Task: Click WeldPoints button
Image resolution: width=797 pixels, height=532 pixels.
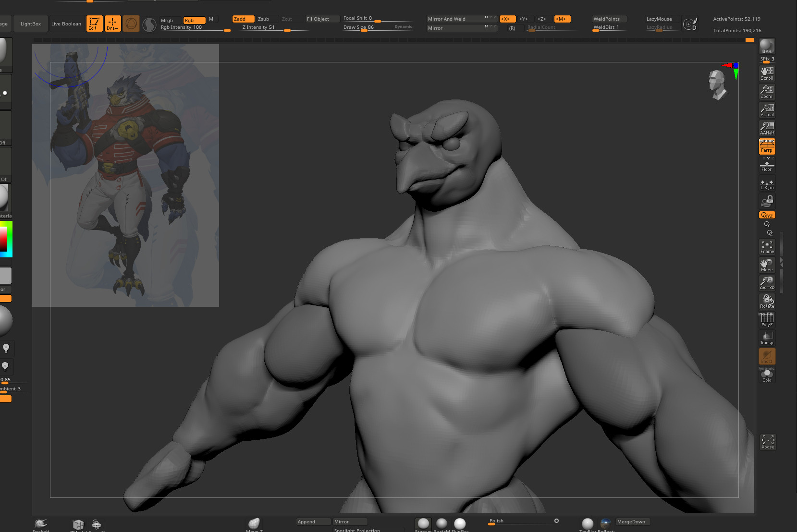Action: pos(609,19)
